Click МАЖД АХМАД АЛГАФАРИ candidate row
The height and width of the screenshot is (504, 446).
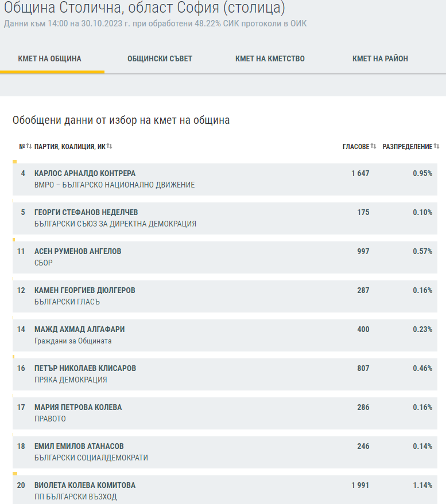[79, 329]
